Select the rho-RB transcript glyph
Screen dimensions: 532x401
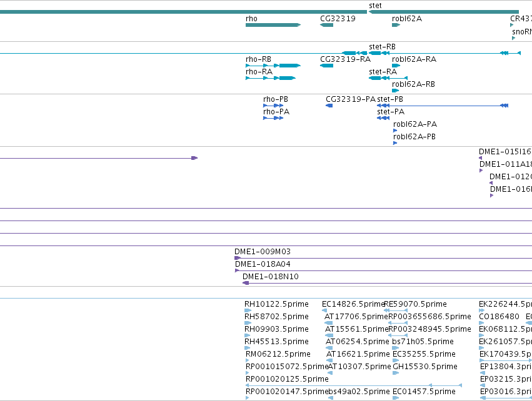tap(273, 66)
